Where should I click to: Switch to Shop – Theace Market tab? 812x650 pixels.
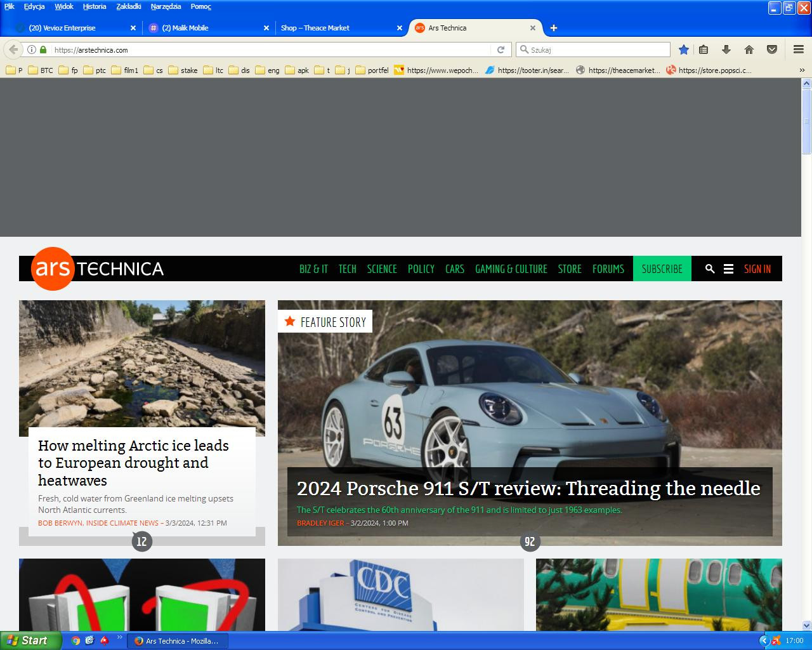315,28
